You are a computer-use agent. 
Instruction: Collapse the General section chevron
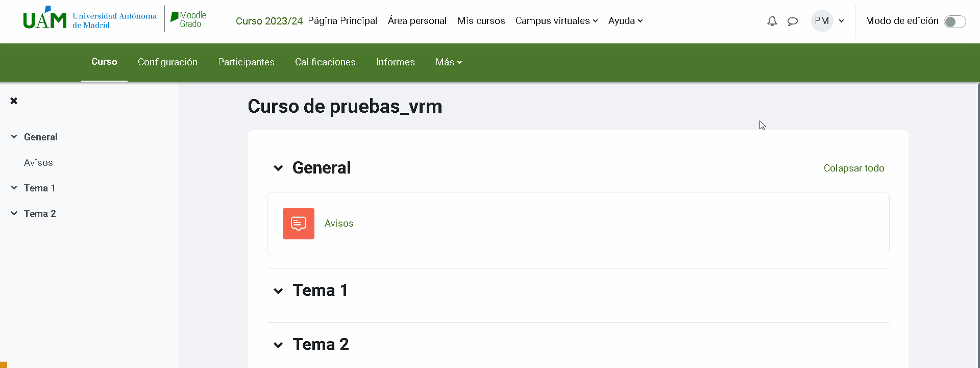click(278, 168)
